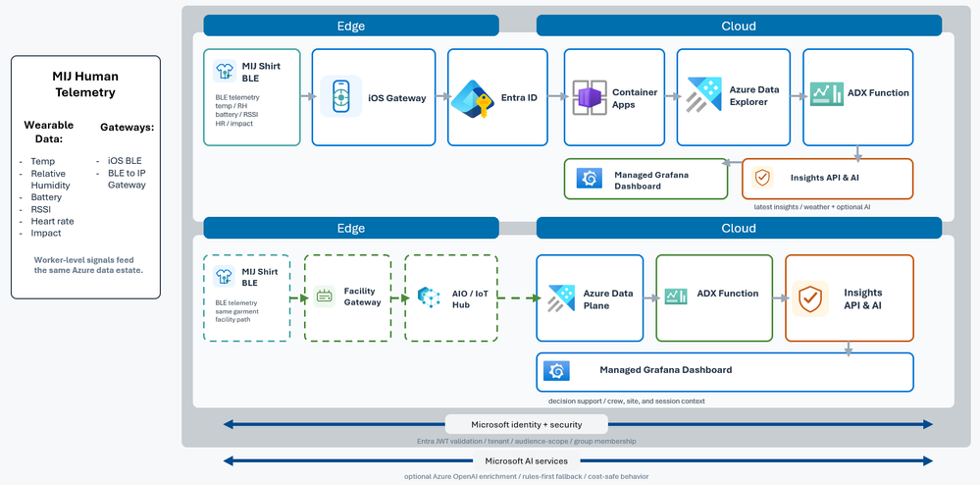
Task: Click the Entra ID key icon
Action: pos(474,99)
